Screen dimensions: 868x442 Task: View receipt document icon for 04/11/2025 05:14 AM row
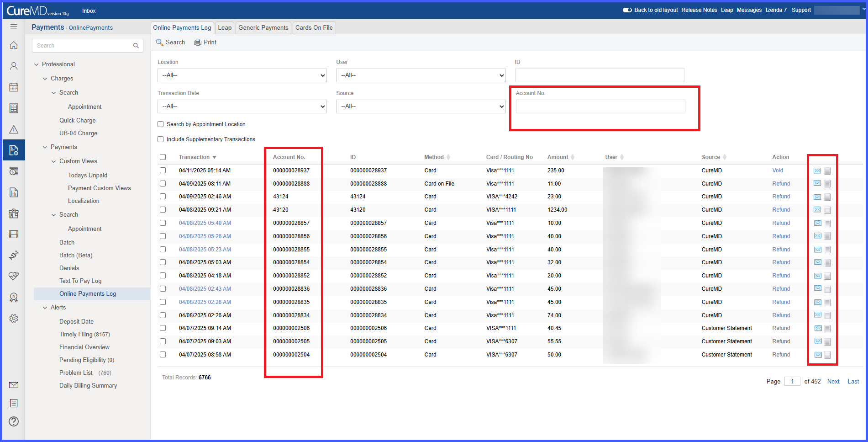[x=827, y=171]
